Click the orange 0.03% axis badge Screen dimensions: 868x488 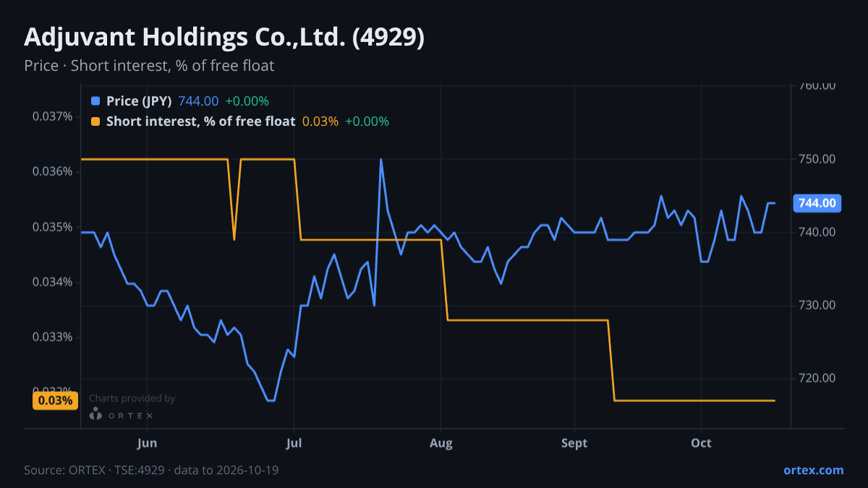tap(56, 400)
